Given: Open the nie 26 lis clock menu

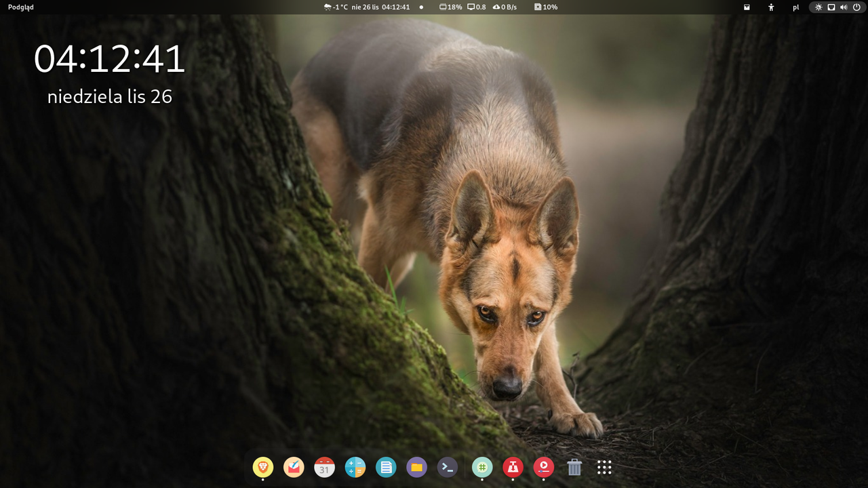Looking at the screenshot, I should click(x=381, y=7).
